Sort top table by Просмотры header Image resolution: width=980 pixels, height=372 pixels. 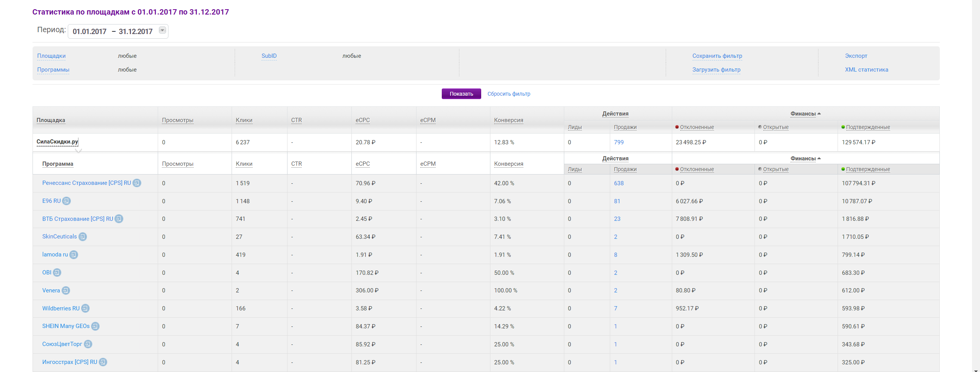178,120
